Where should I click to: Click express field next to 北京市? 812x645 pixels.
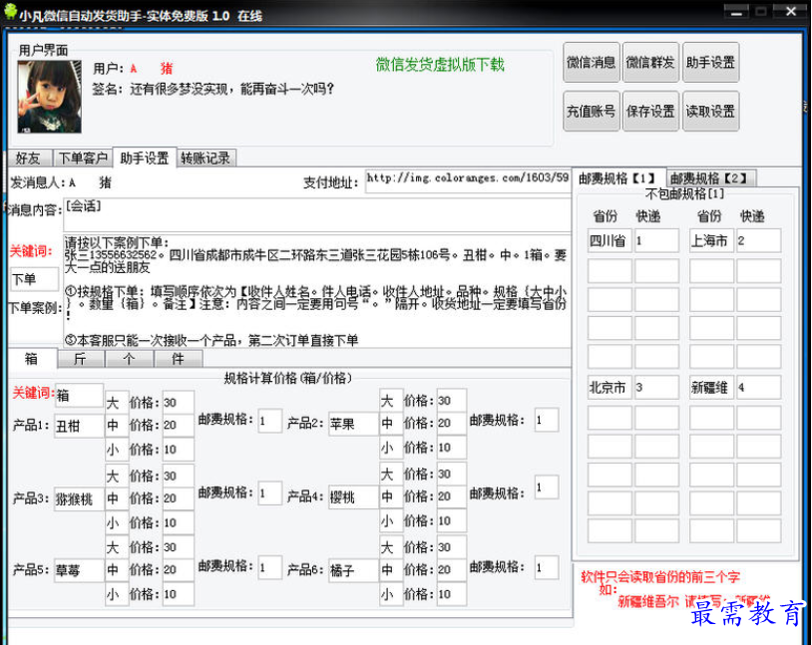click(656, 387)
